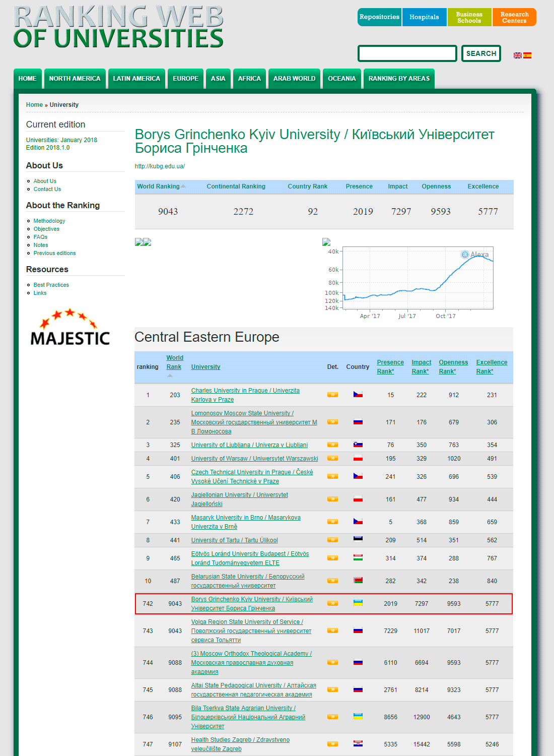
Task: Open the Europe menu tab
Action: (185, 79)
